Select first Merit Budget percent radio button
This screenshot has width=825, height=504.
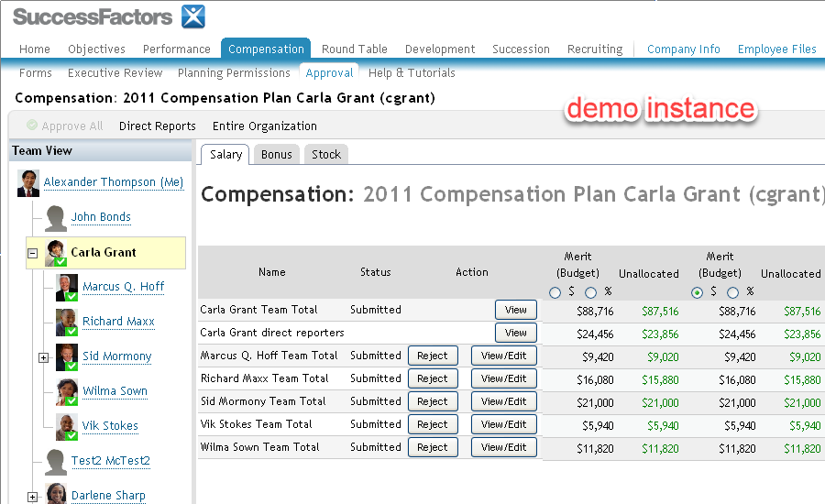[x=591, y=292]
